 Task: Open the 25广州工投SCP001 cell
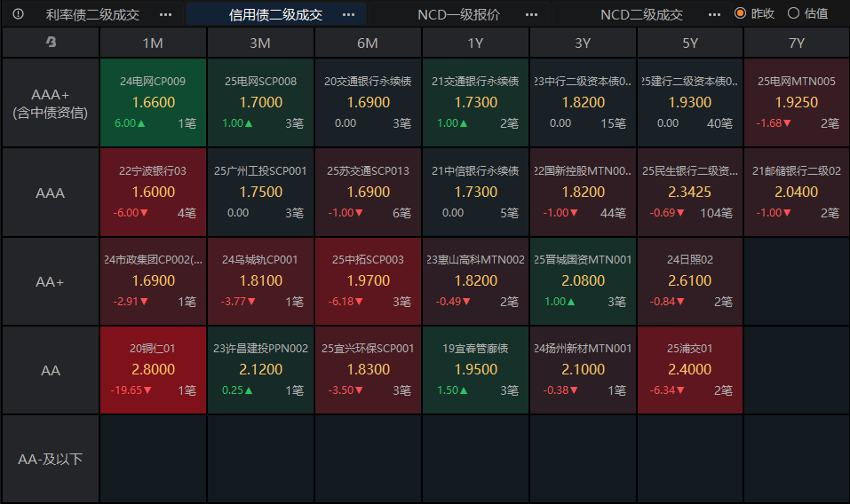(x=260, y=193)
